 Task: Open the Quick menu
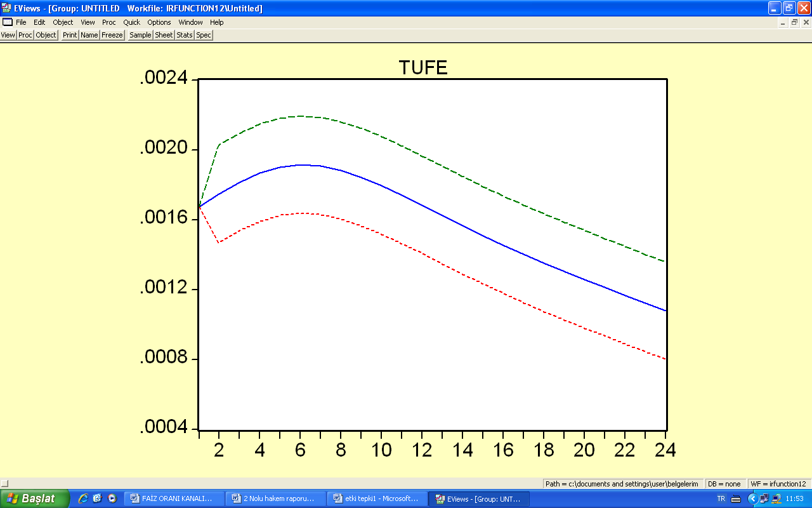coord(131,22)
